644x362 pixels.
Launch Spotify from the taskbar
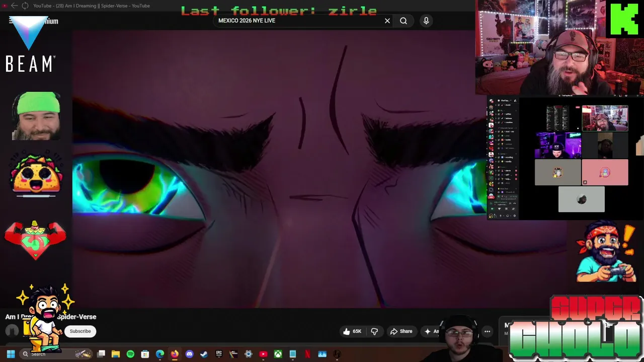(130, 354)
